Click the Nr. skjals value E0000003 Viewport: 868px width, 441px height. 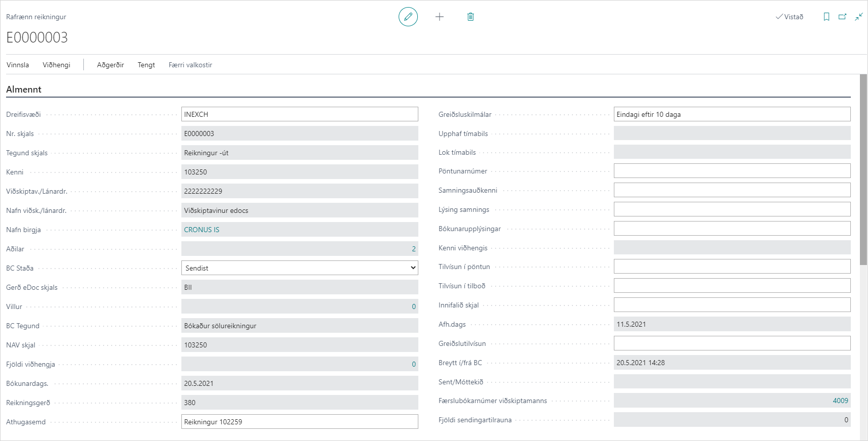point(300,134)
